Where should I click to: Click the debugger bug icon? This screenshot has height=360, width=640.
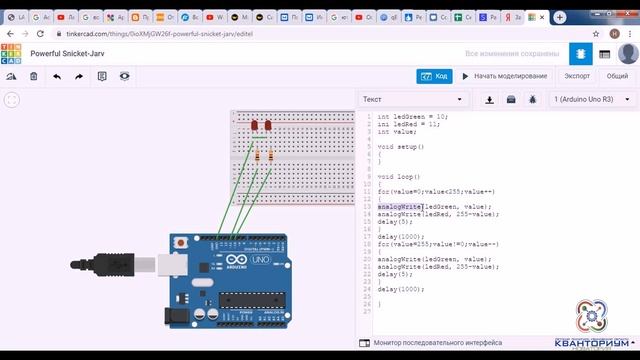pyautogui.click(x=533, y=100)
